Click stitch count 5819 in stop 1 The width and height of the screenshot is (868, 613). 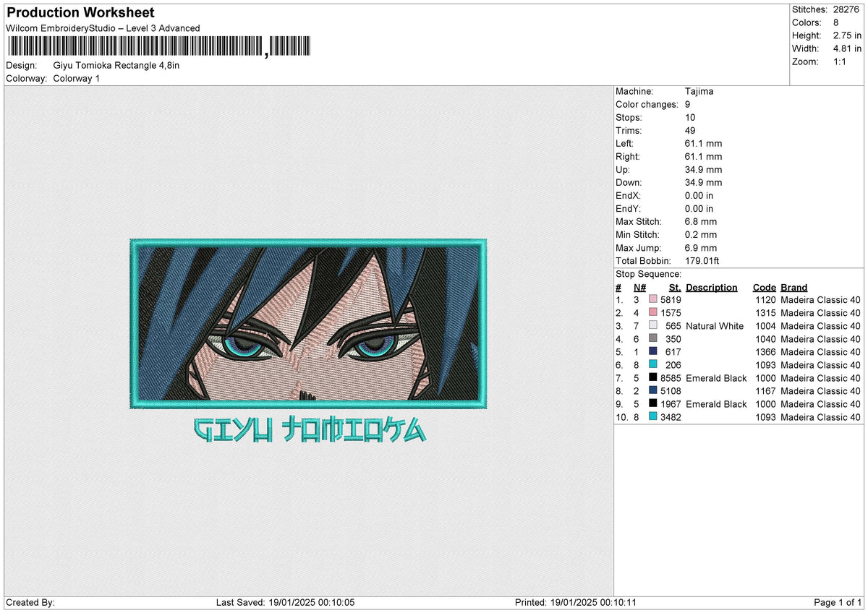(671, 300)
